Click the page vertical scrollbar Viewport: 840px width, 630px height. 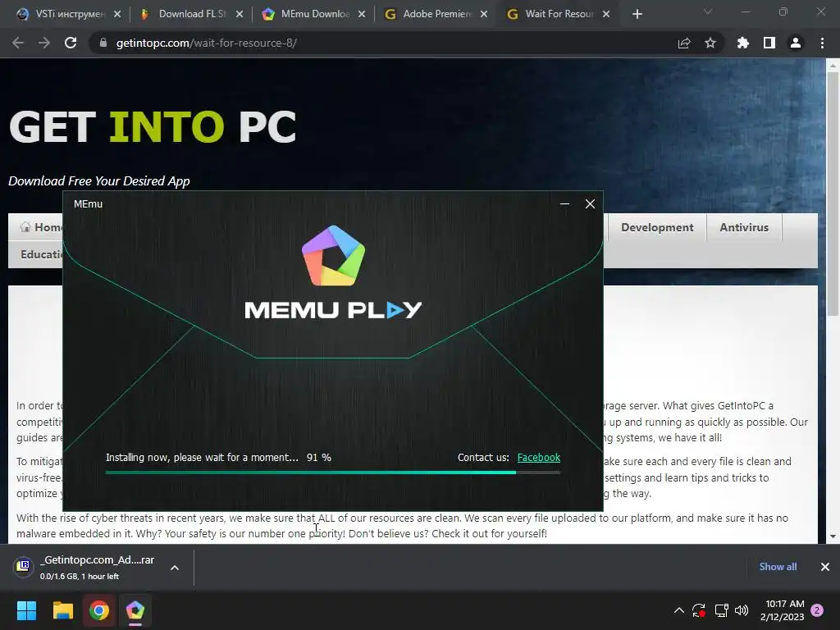coord(833,194)
